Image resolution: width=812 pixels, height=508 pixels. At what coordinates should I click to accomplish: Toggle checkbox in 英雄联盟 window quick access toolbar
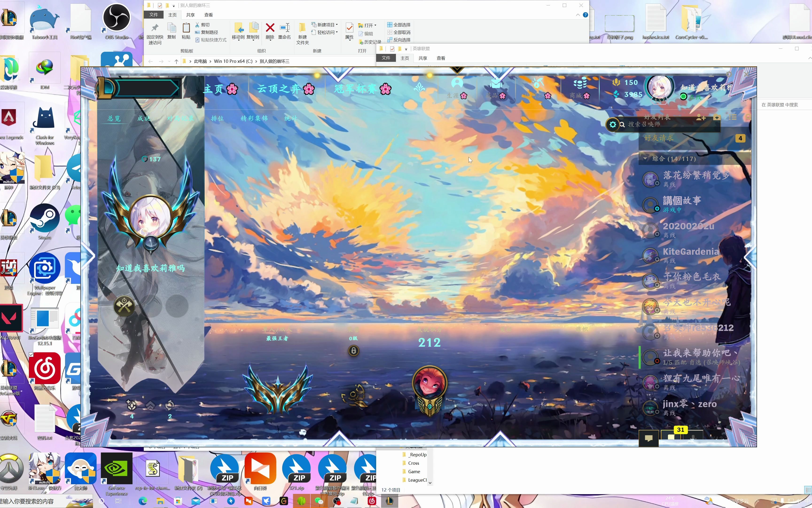pos(392,49)
